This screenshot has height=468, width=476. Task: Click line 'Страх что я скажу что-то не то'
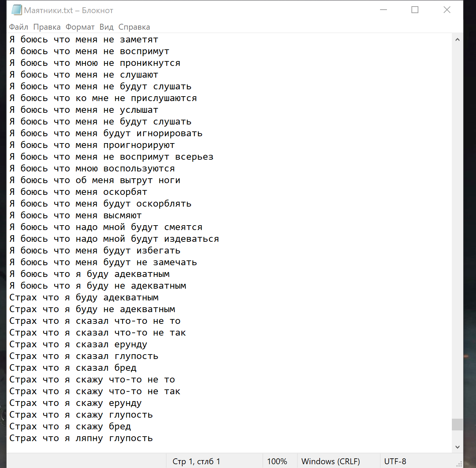coord(92,380)
